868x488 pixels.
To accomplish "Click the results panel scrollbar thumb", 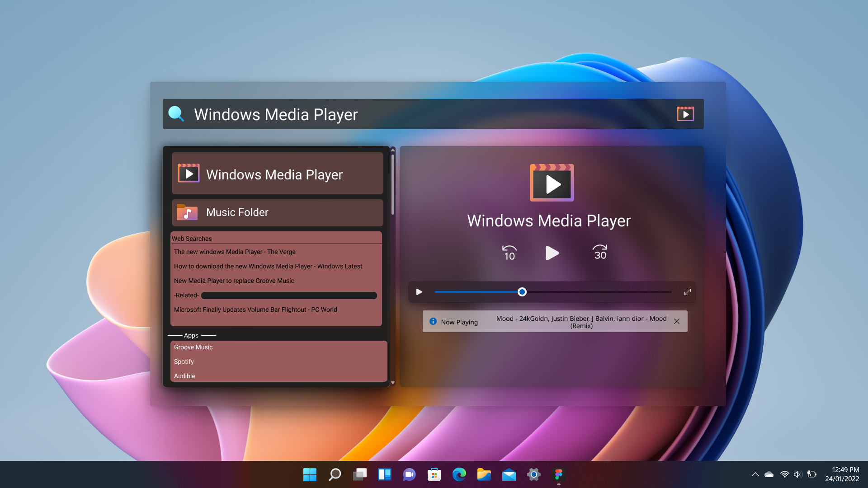I will 393,184.
